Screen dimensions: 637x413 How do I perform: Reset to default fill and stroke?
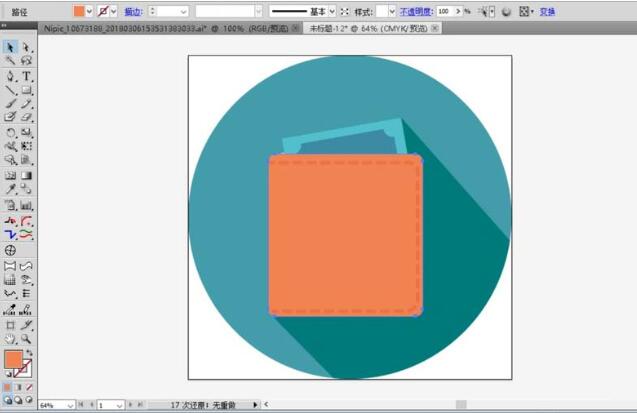[8, 374]
